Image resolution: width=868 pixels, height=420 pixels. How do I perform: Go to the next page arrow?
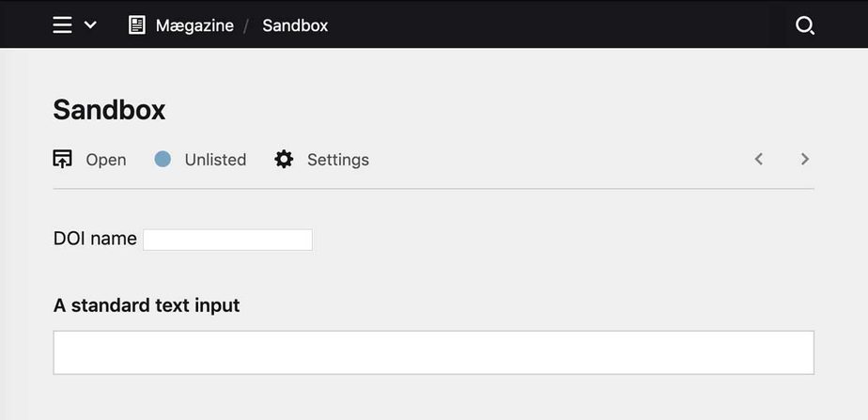click(805, 159)
